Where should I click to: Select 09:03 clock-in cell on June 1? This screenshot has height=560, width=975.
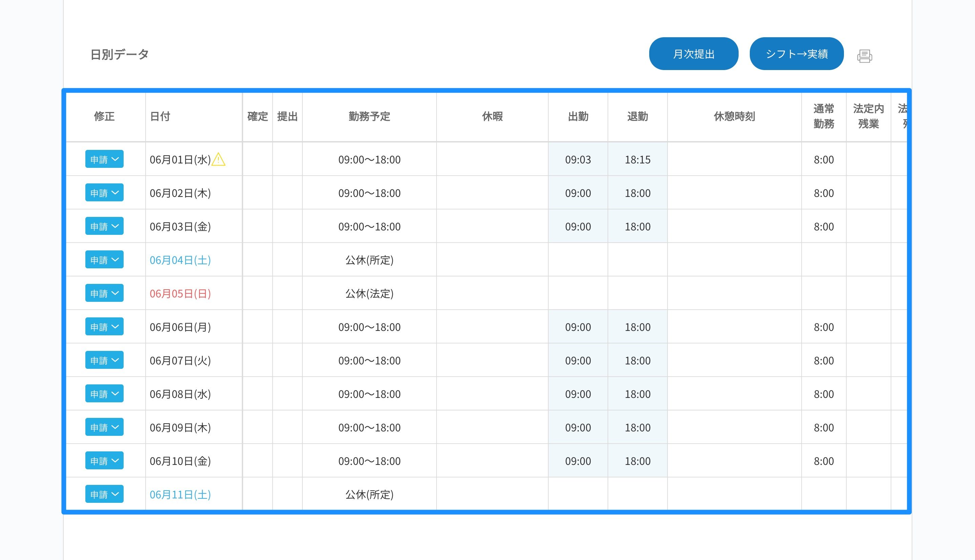pos(578,160)
